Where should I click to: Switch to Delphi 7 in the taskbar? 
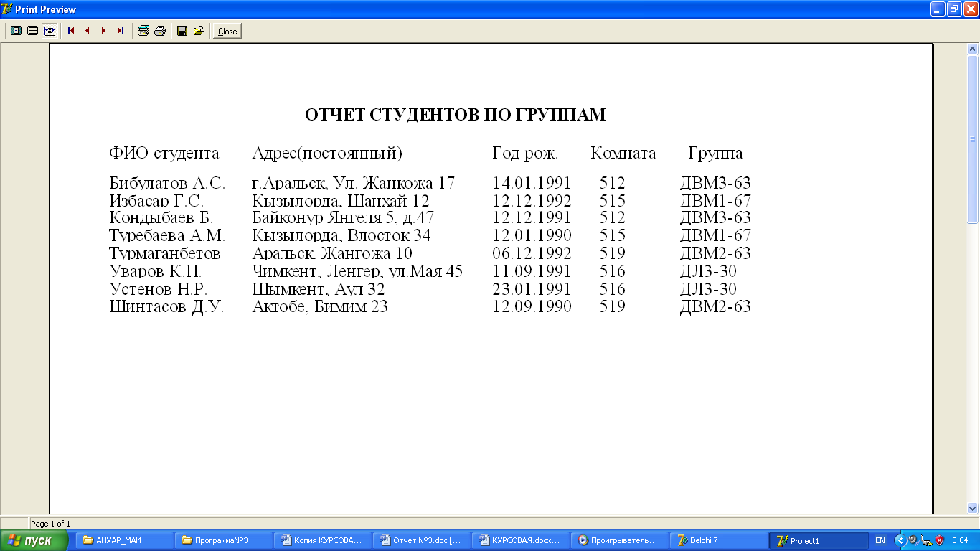(718, 541)
